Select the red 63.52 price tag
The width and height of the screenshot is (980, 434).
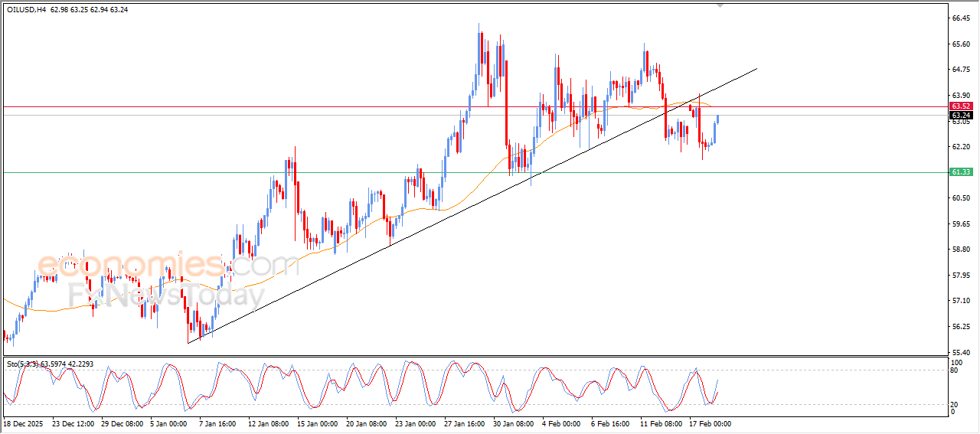tap(961, 106)
